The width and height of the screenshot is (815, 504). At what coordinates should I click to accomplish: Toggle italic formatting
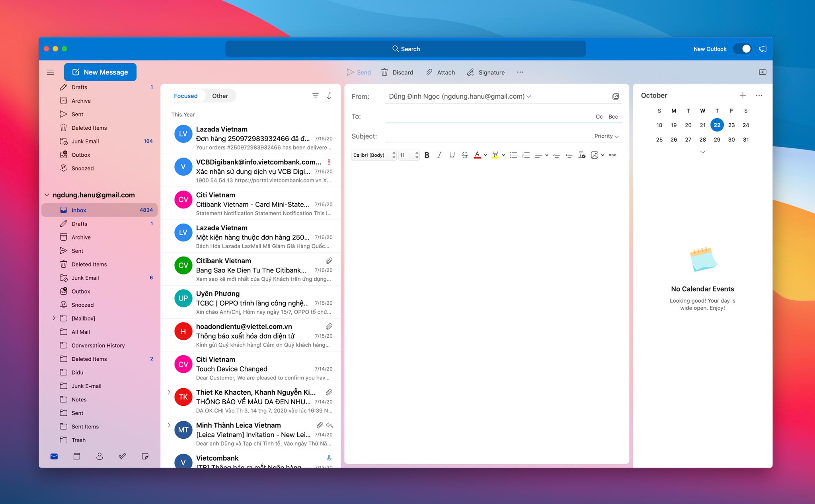(439, 155)
